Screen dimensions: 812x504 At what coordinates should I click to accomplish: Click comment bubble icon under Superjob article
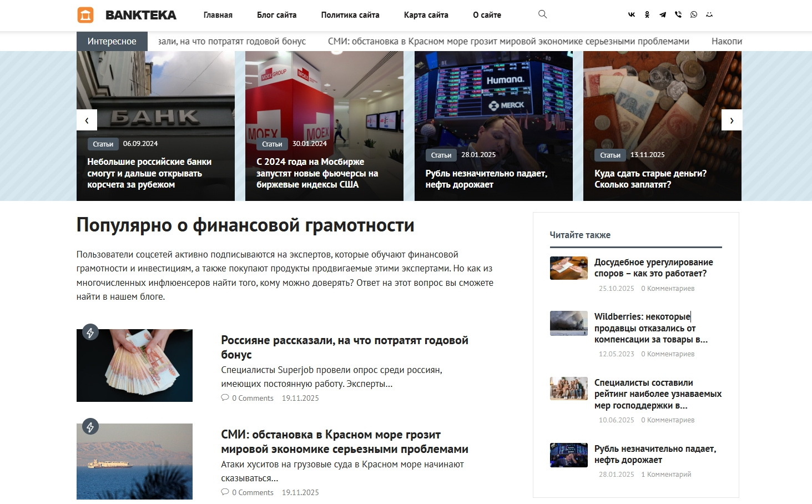[225, 398]
